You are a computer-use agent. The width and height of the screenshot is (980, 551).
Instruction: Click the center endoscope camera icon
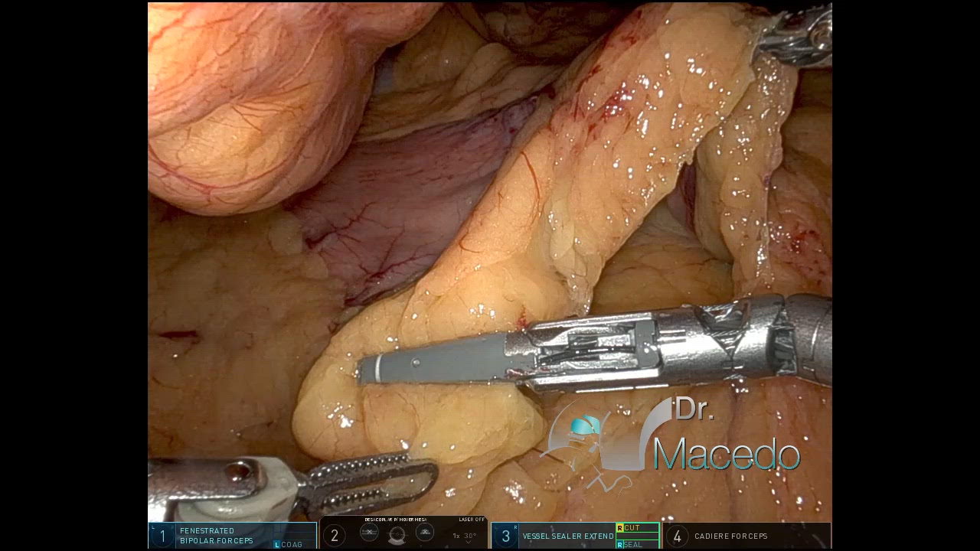(x=397, y=536)
